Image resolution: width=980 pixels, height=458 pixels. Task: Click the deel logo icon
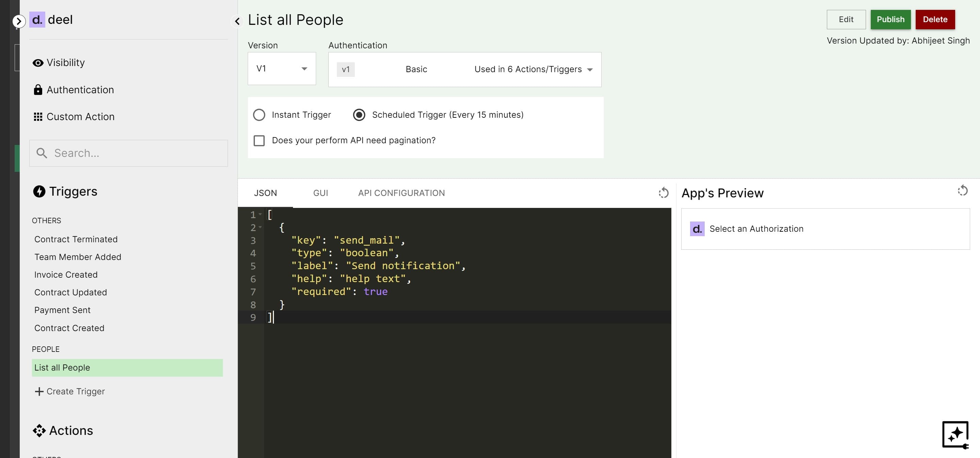37,19
